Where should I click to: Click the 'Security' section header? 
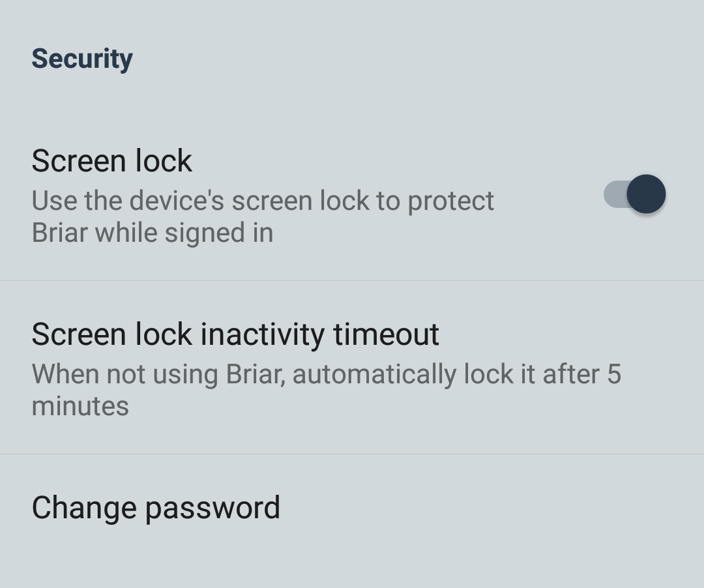pyautogui.click(x=82, y=59)
